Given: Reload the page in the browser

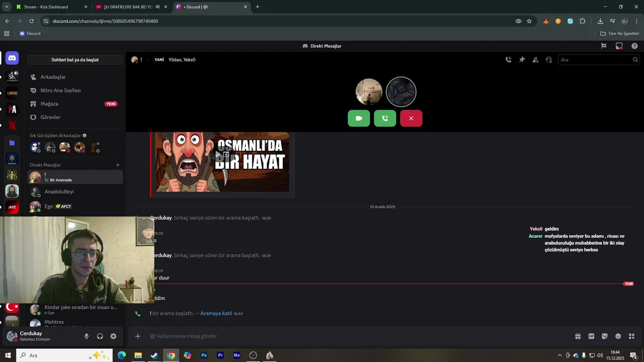Looking at the screenshot, I should tap(32, 21).
